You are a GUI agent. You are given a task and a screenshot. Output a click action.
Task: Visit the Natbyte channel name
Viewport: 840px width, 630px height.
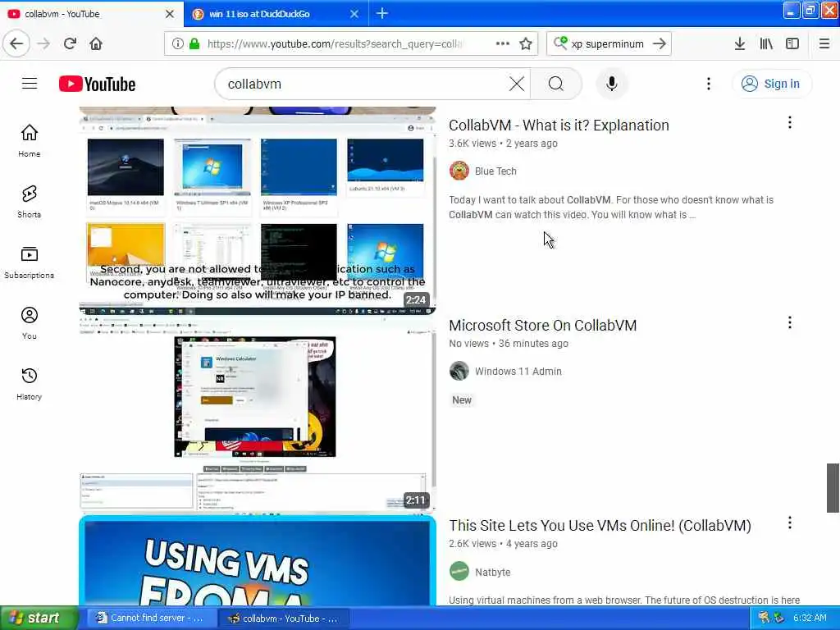coord(492,572)
